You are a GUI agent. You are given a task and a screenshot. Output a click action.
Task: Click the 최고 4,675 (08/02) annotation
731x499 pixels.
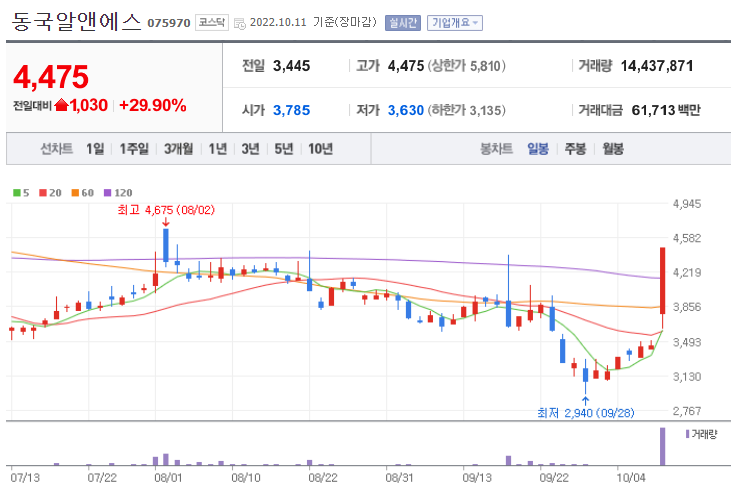(x=166, y=210)
